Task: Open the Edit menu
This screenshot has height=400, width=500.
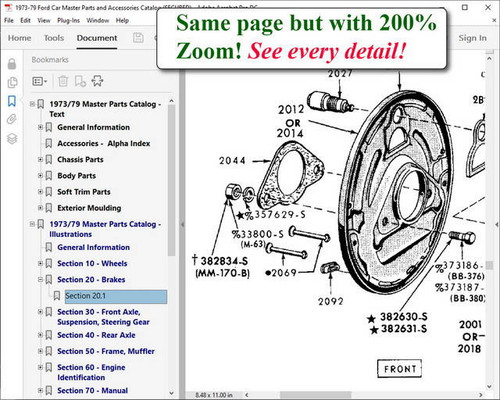Action: pos(25,20)
